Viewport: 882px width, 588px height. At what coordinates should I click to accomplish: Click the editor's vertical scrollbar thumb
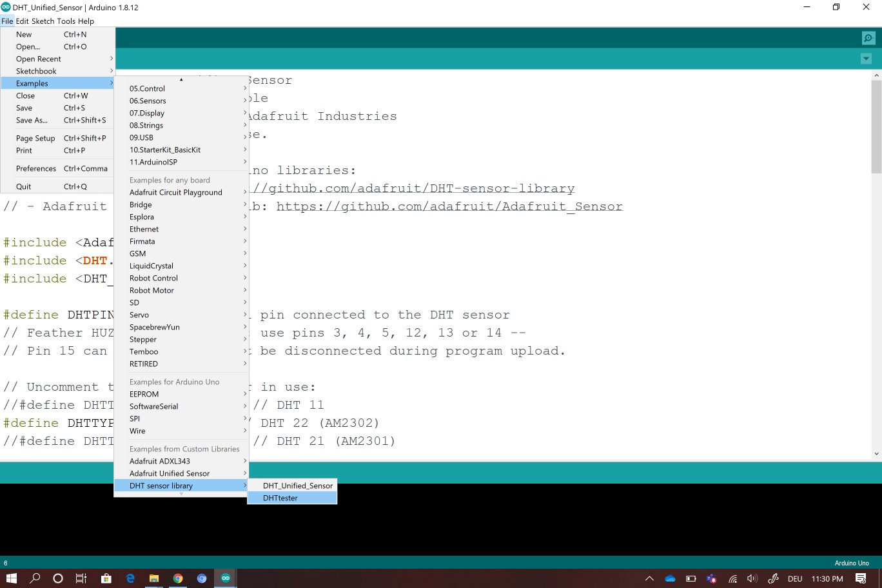876,126
